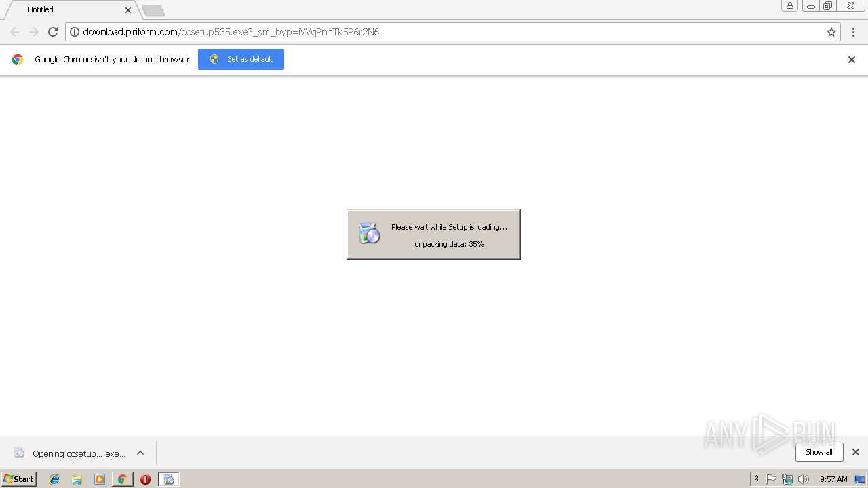Switch to Chrome in the taskbar

pos(122,479)
